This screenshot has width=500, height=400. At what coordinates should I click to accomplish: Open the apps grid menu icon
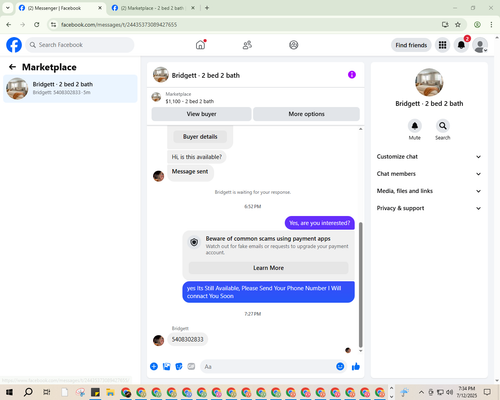442,45
